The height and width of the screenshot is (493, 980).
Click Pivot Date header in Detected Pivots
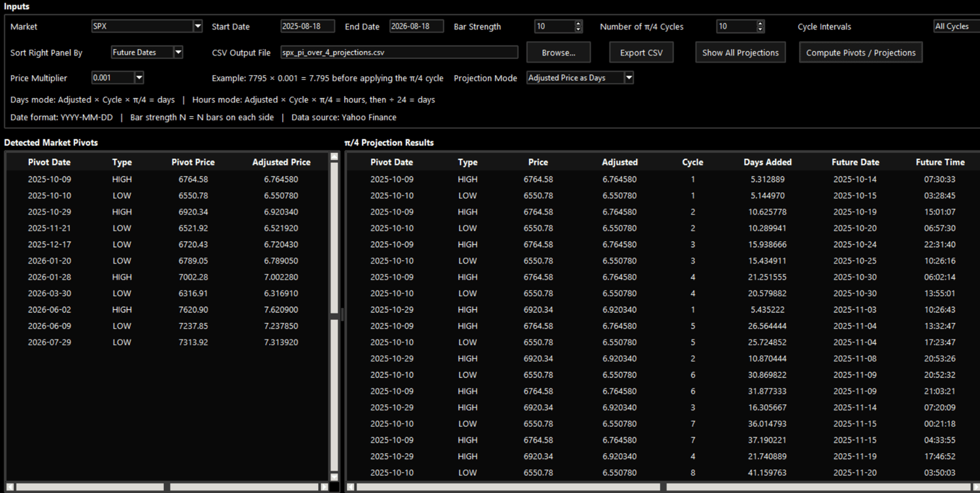point(49,162)
